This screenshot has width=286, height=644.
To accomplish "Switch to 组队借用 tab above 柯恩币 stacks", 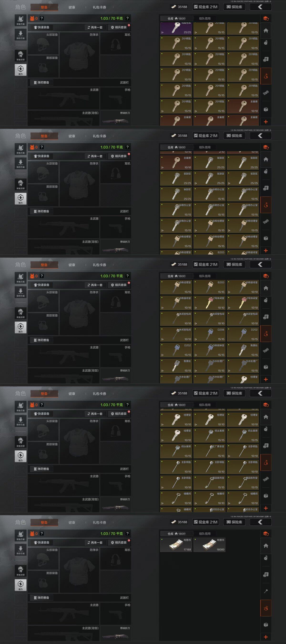I will click(204, 534).
